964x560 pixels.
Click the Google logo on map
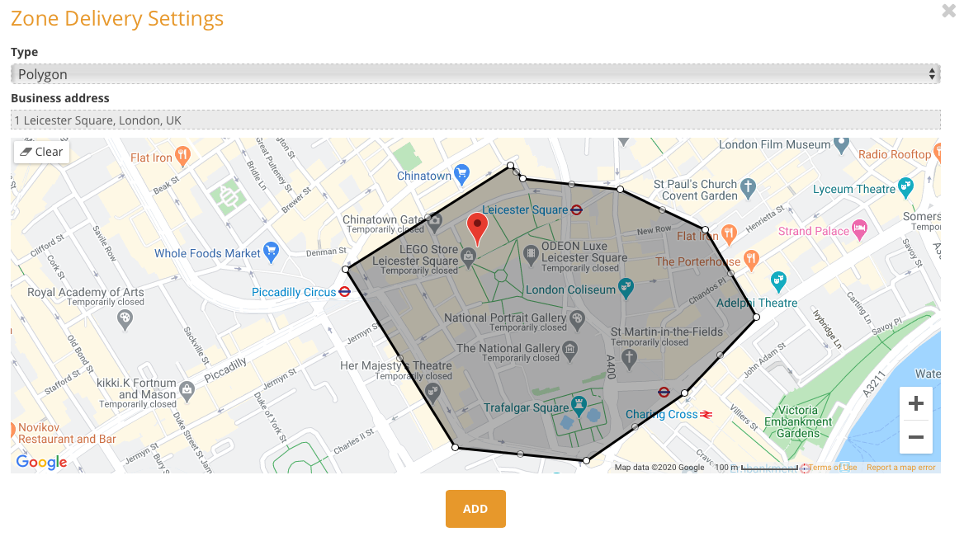[x=42, y=462]
